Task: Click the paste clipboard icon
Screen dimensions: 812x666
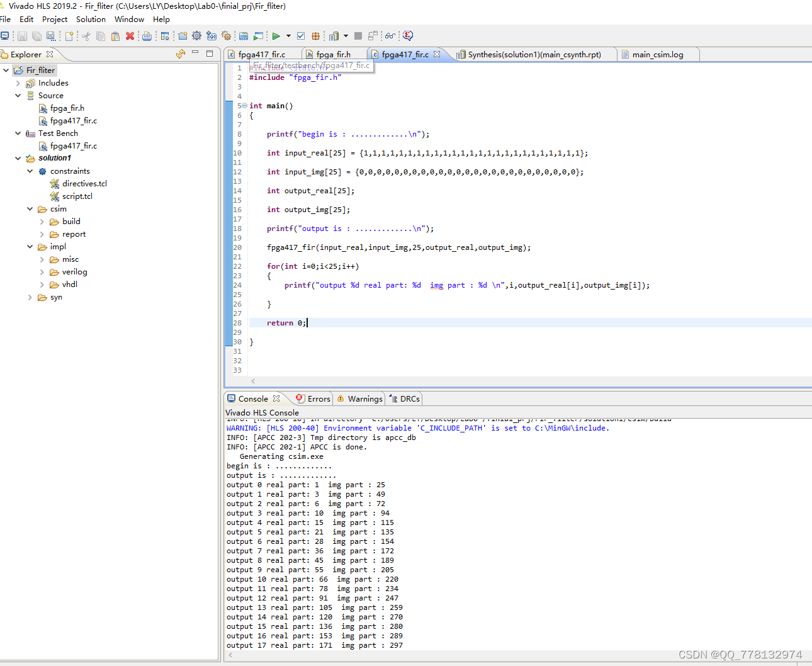Action: pyautogui.click(x=115, y=36)
